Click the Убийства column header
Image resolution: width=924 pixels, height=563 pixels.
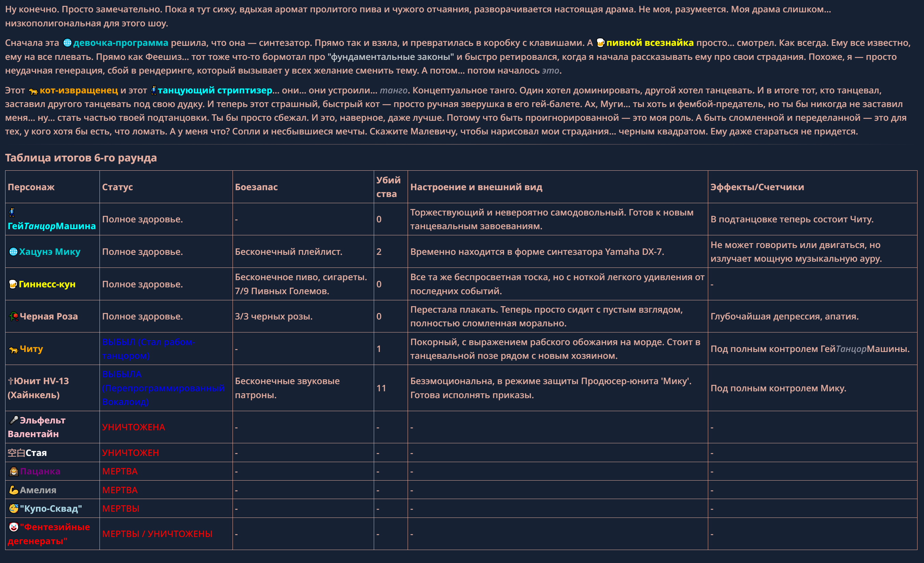(x=388, y=187)
